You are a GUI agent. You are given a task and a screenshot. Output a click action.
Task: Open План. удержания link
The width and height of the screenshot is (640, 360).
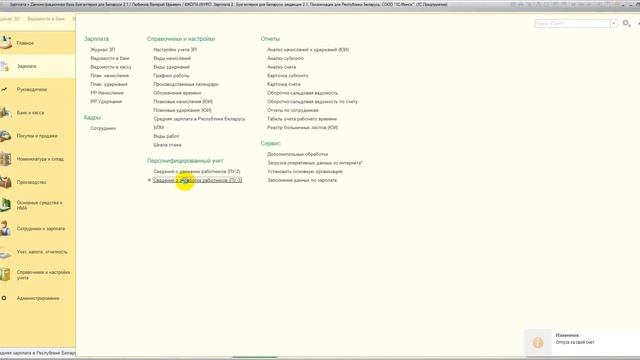(109, 84)
